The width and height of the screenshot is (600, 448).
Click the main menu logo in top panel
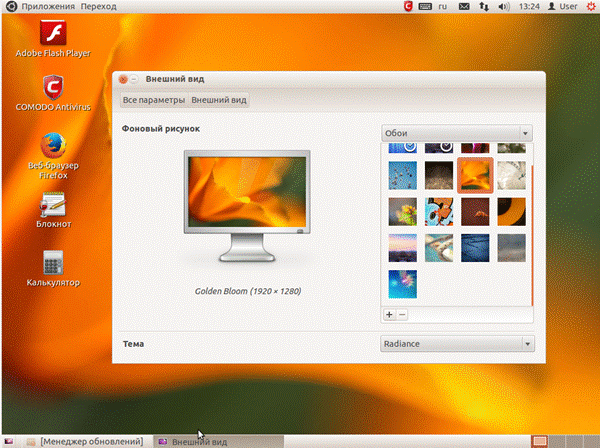tap(11, 7)
